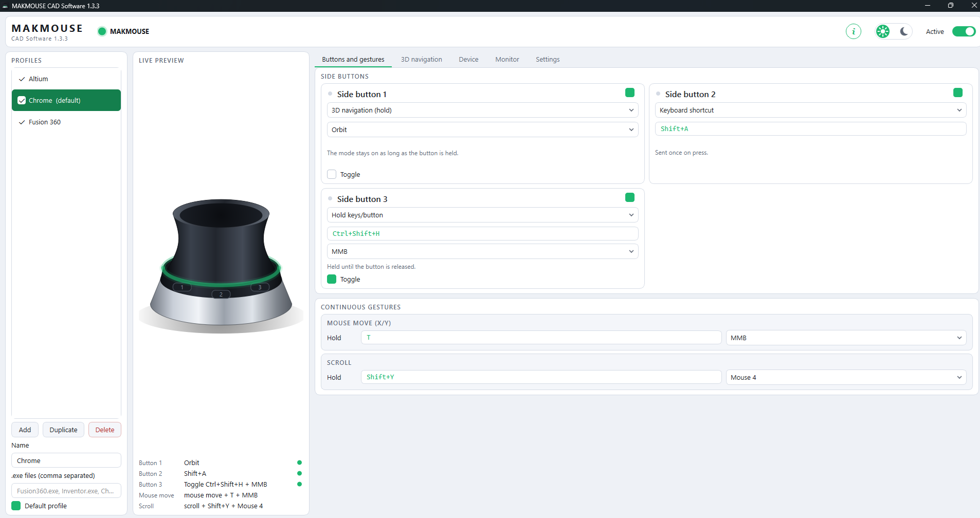This screenshot has height=518, width=980.
Task: Switch to light theme sun icon
Action: tap(883, 31)
